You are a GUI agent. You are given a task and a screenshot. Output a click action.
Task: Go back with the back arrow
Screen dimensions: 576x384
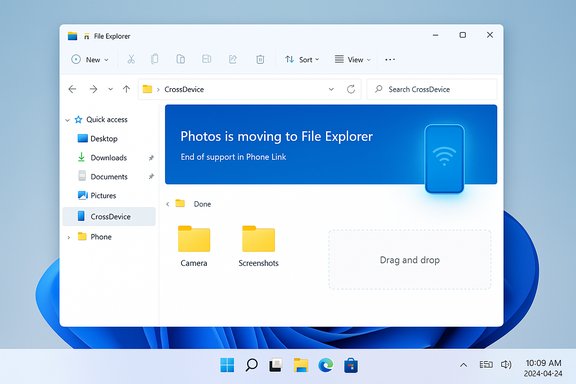click(72, 89)
